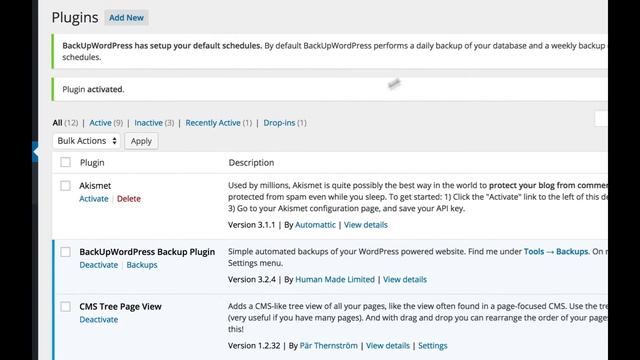Viewport: 640px width, 360px height.
Task: Check the CMS Tree Page View checkbox
Action: click(65, 307)
